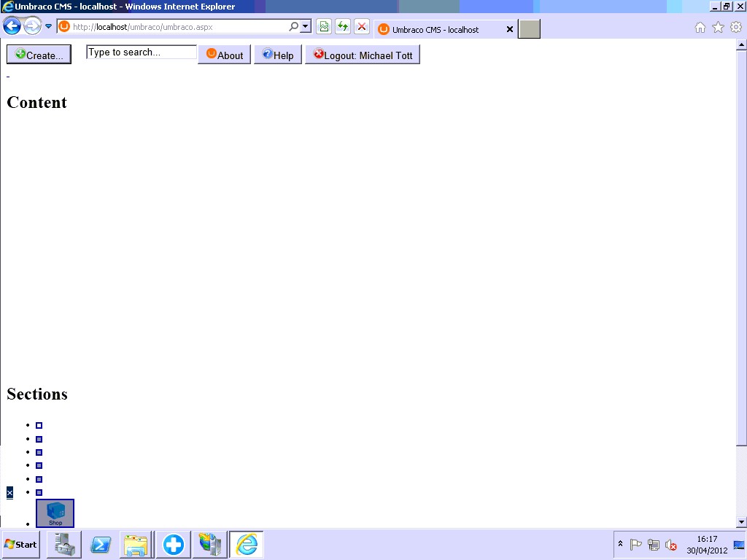The image size is (747, 560).
Task: Click the scrollbar down arrow
Action: pos(741,522)
